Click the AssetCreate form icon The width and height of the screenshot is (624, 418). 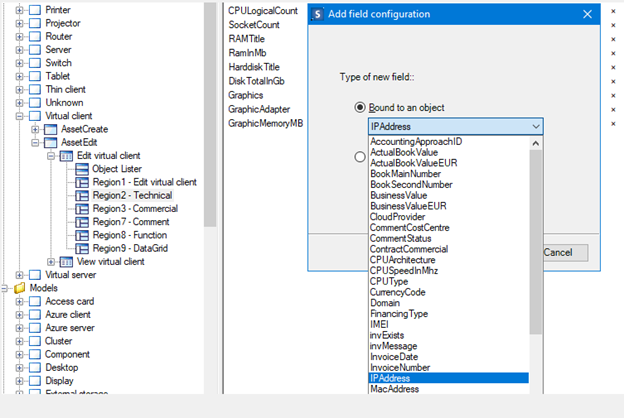tap(51, 129)
